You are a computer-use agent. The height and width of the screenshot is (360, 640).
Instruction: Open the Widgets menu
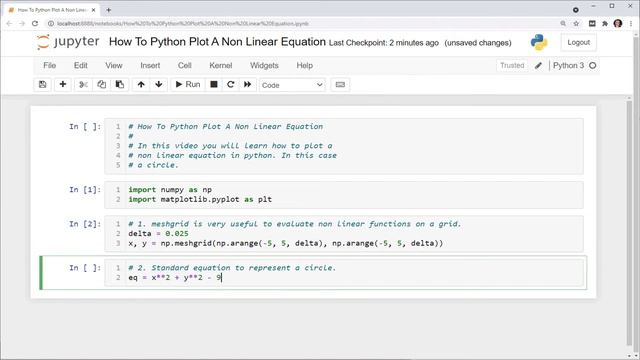pos(264,65)
